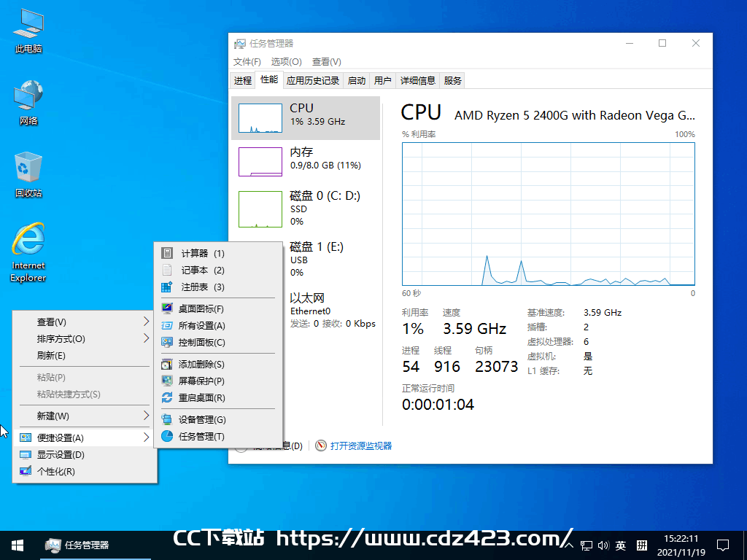The width and height of the screenshot is (747, 560).
Task: Switch to the 应用历史记录 tab
Action: [312, 80]
